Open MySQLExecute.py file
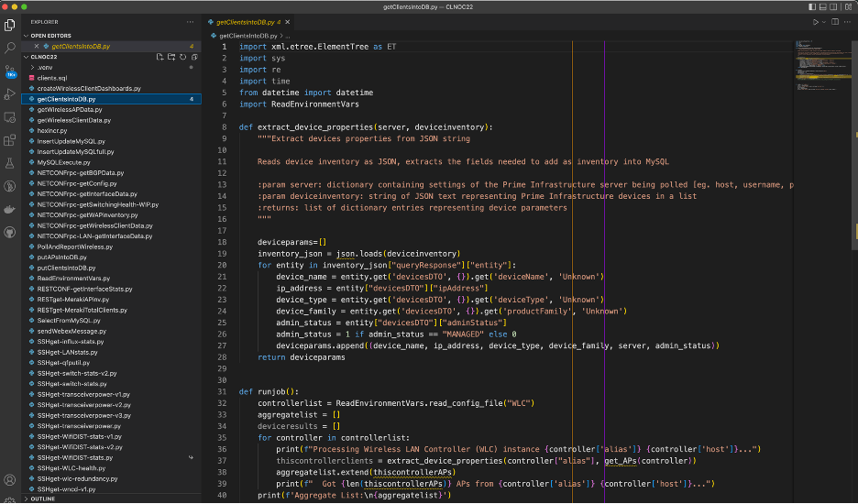The height and width of the screenshot is (504, 858). coord(63,162)
